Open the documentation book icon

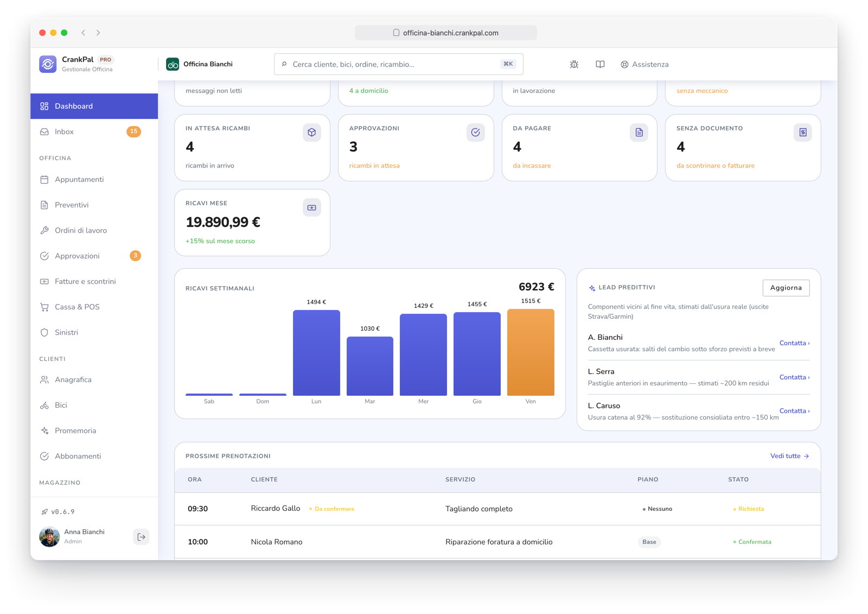(600, 64)
